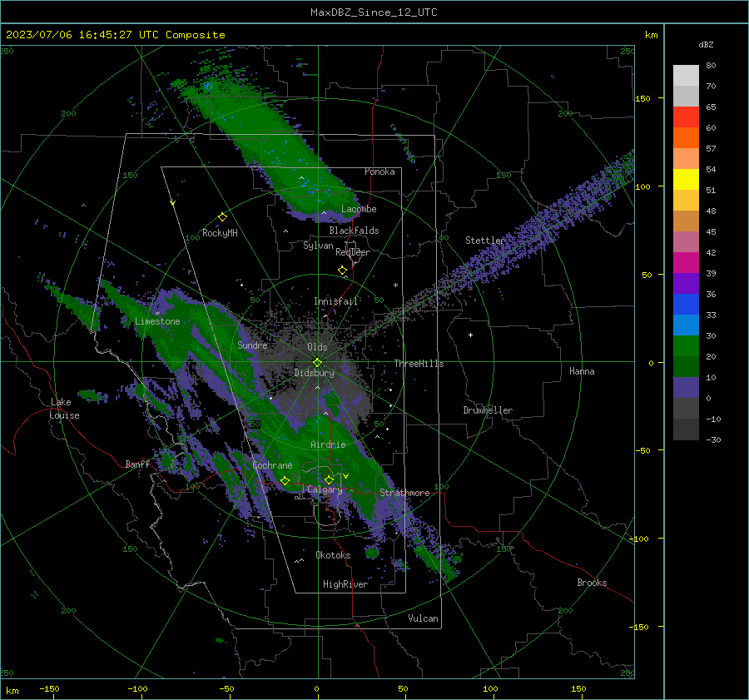Click the asterisk marker near Limestone
Viewport: 749px width, 700px height.
(x=157, y=314)
